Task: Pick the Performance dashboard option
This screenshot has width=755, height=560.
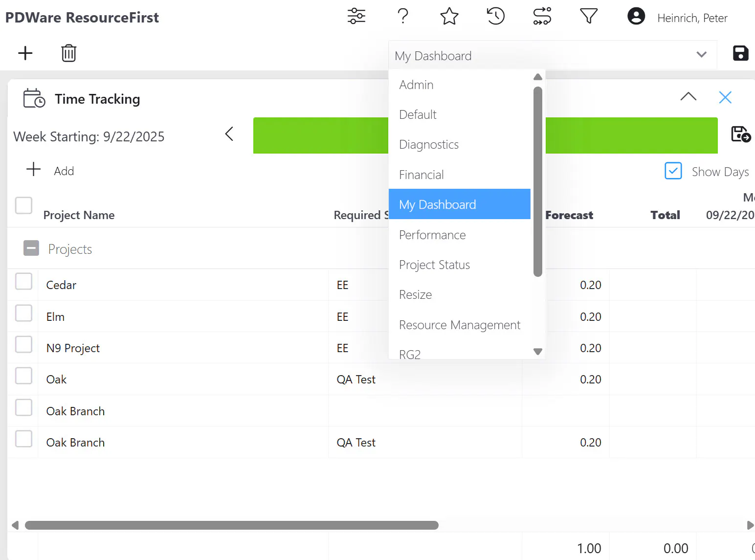Action: coord(459,235)
